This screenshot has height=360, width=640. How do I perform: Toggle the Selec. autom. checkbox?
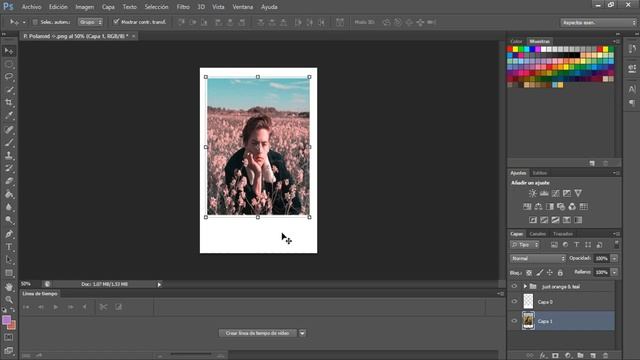(x=35, y=22)
